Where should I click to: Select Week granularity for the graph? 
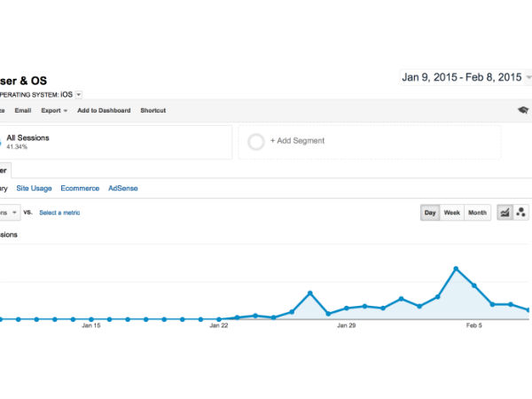(x=451, y=213)
